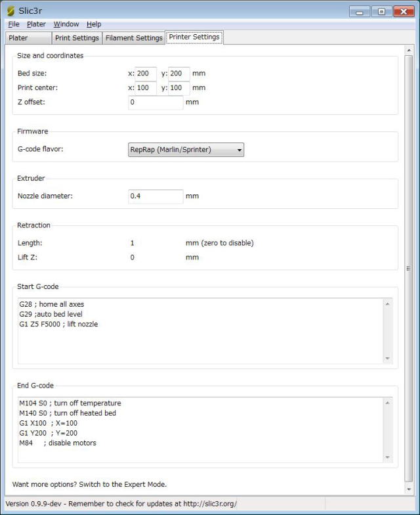This screenshot has height=515, width=420.
Task: Click the 'G29 ;auto bed level' line
Action: click(51, 314)
